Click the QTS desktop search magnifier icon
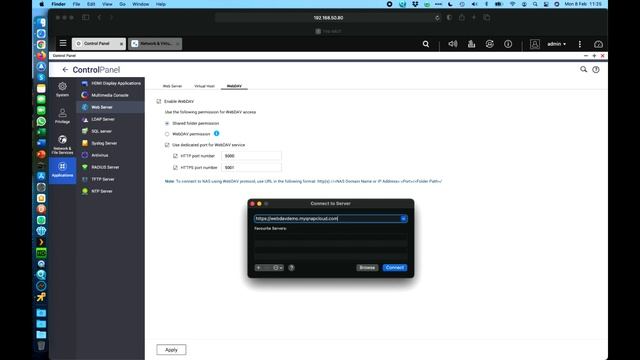Image resolution: width=640 pixels, height=360 pixels. tap(426, 44)
